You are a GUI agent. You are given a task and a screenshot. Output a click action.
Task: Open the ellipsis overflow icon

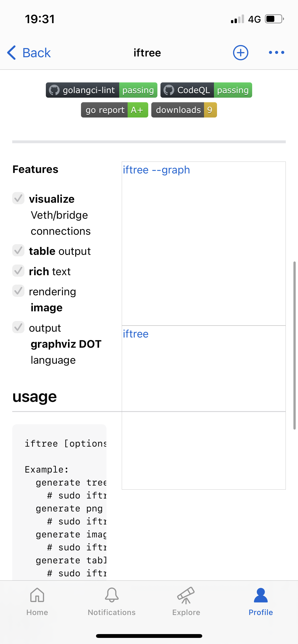tap(276, 52)
